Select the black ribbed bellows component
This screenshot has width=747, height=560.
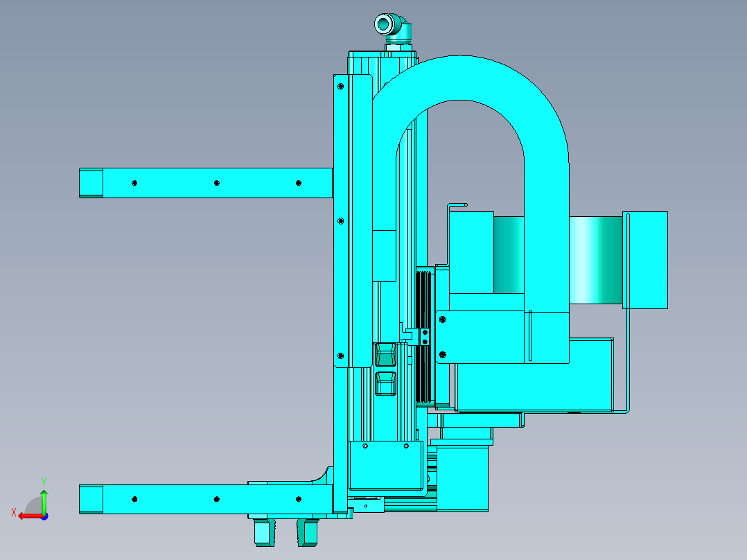point(423,338)
